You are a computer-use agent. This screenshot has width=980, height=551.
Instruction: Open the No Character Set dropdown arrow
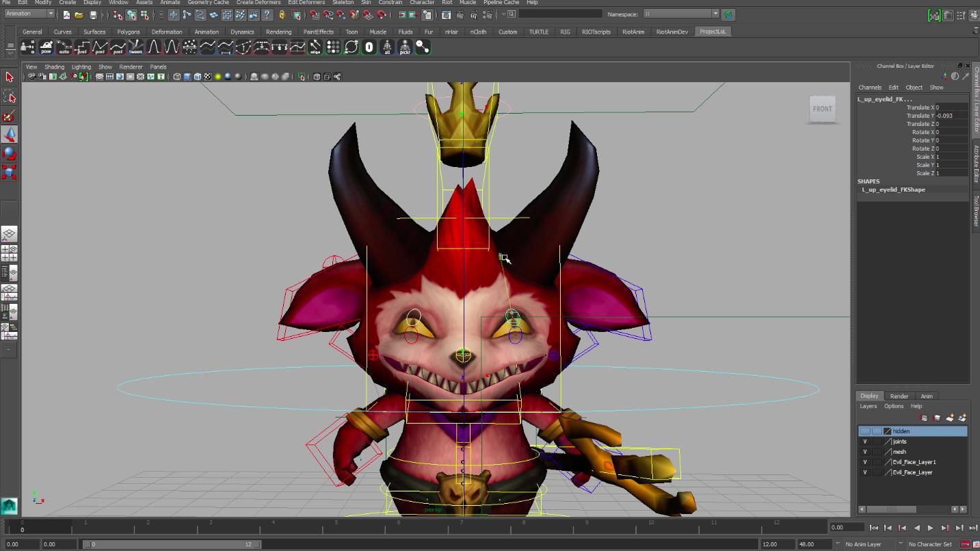click(x=901, y=544)
